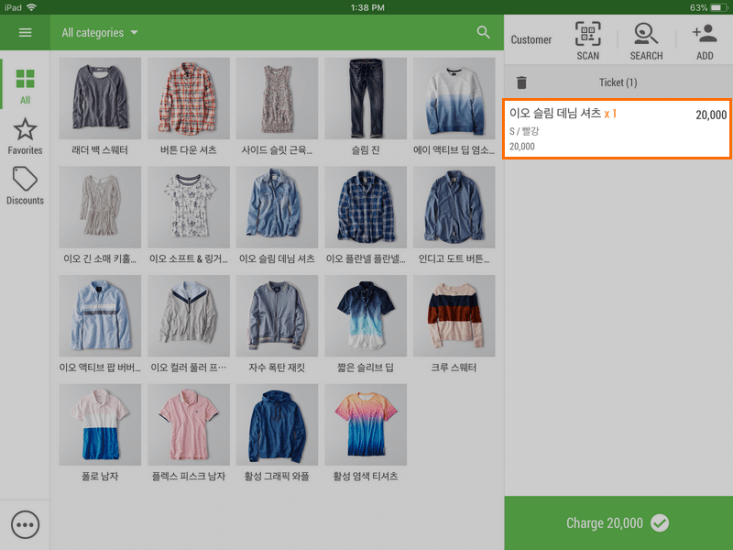Tap Charge 20,000 button
Screen dimensions: 733x550
618,523
